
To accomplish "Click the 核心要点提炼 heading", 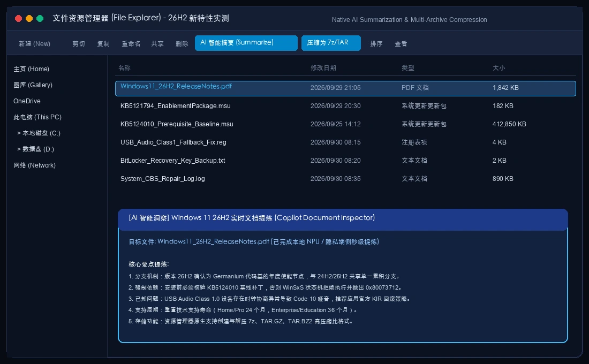I will [149, 264].
